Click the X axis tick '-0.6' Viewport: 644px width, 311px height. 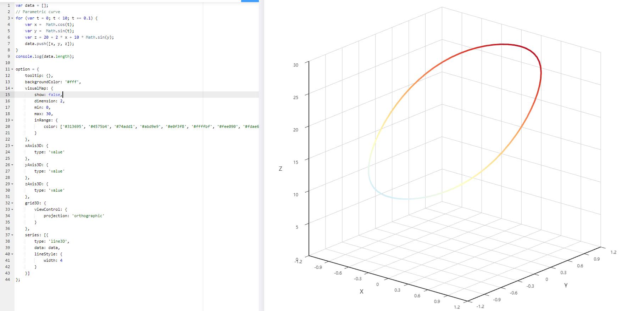[x=338, y=273]
